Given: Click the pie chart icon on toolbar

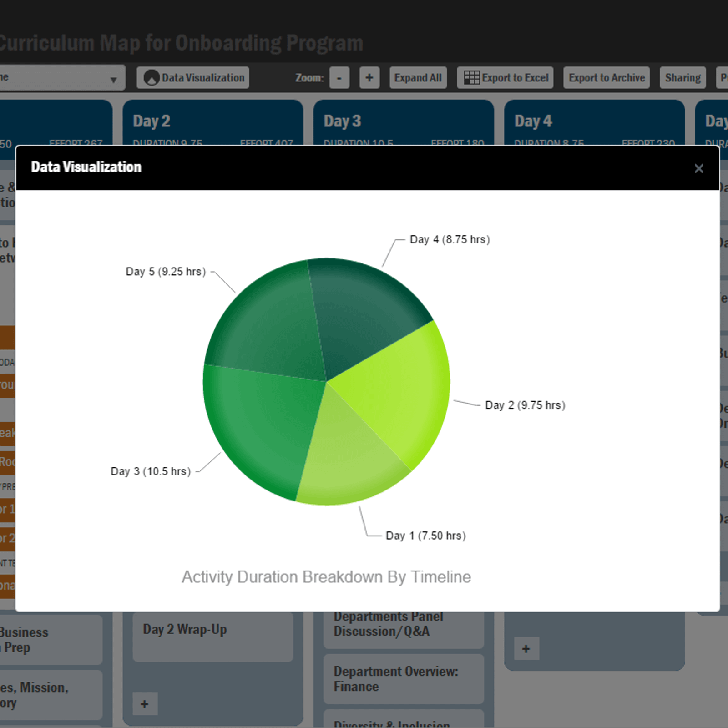Looking at the screenshot, I should tap(152, 78).
